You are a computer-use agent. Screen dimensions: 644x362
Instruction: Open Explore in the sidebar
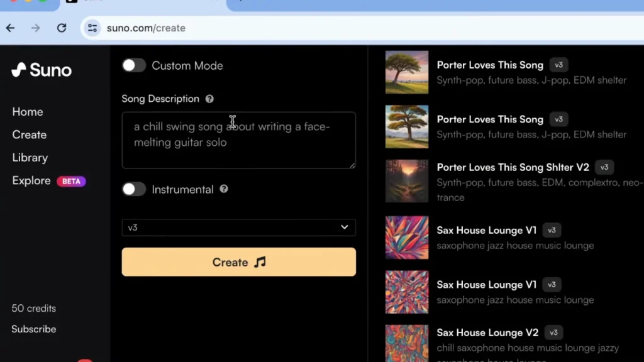31,180
